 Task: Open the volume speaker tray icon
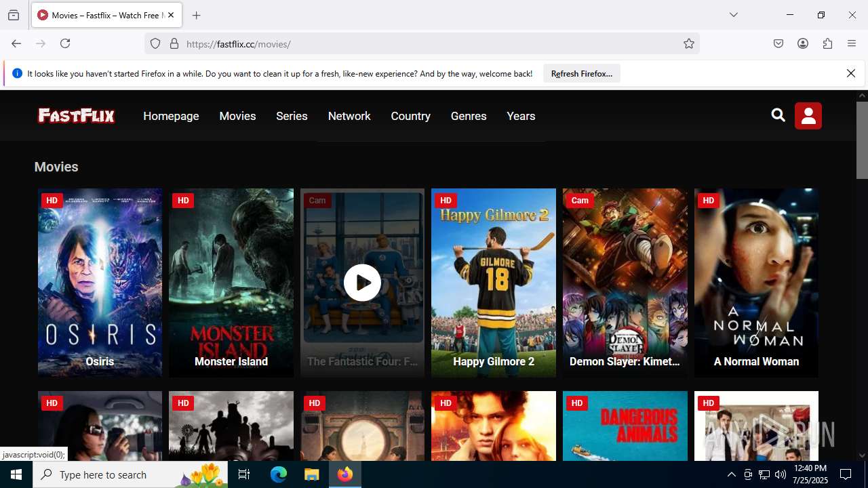[781, 474]
